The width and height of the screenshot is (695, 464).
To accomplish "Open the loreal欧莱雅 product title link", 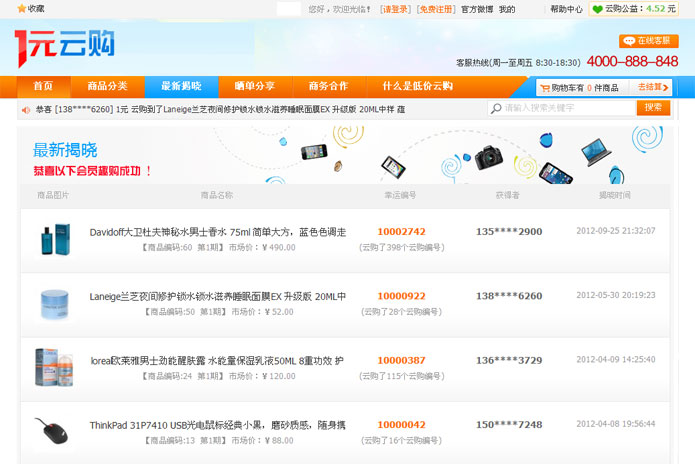I will coord(217,361).
